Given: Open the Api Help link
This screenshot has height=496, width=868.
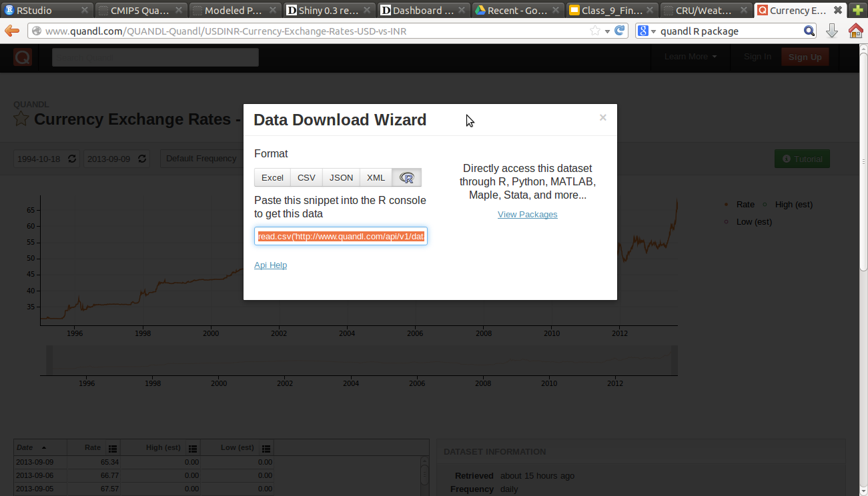Looking at the screenshot, I should coord(270,265).
